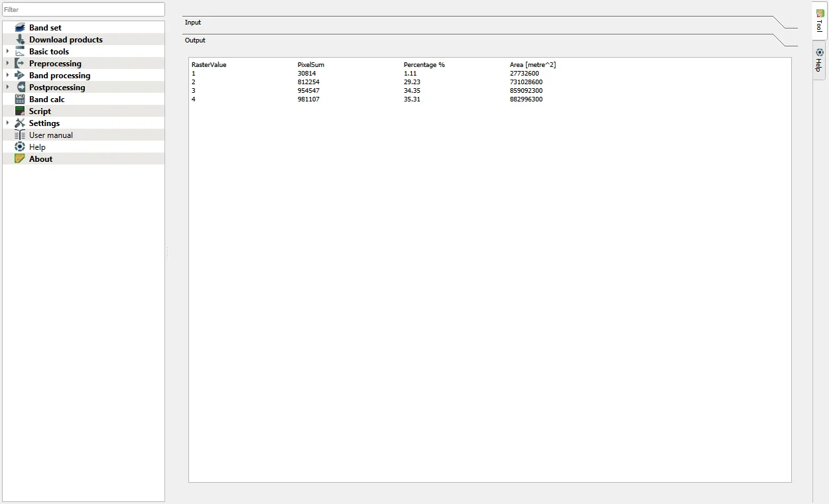
Task: Select the vertical Tool side tab
Action: click(820, 21)
